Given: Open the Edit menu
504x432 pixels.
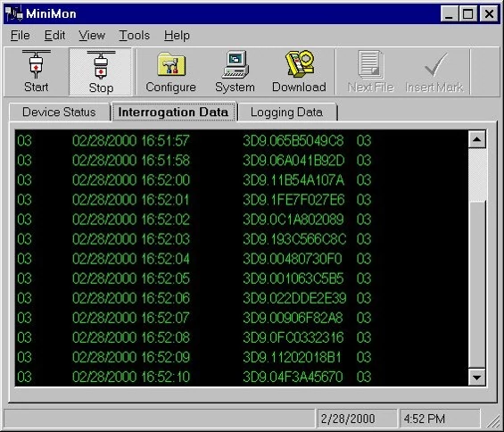Looking at the screenshot, I should click(54, 35).
